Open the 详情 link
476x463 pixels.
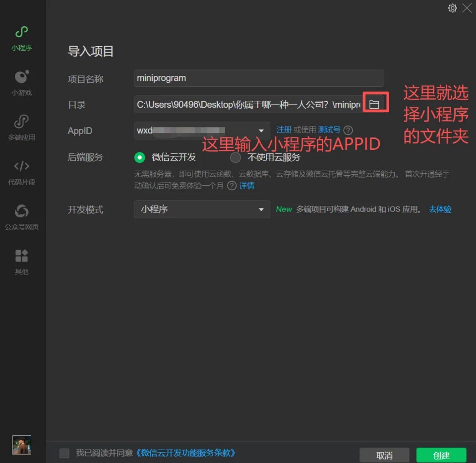tap(247, 186)
